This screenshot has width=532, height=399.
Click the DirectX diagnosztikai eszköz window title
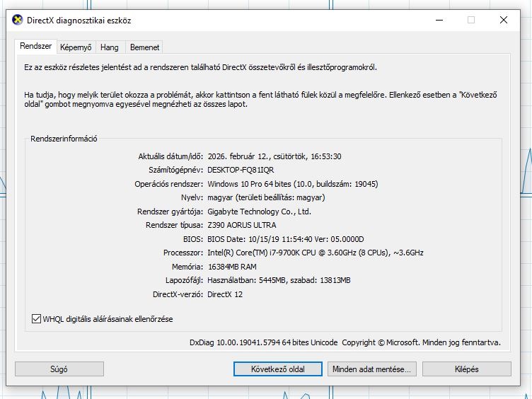(79, 21)
